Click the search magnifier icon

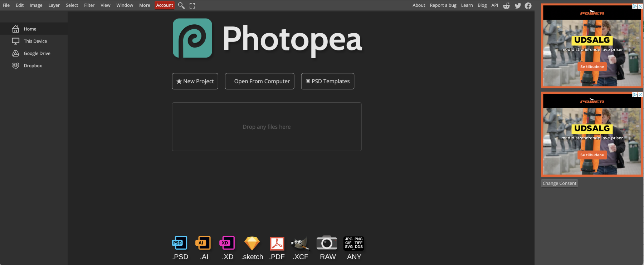pyautogui.click(x=181, y=5)
